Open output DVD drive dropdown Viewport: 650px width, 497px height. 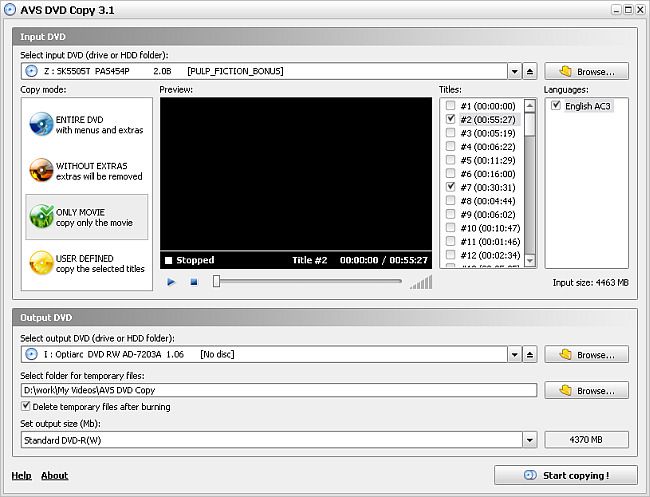pos(514,354)
